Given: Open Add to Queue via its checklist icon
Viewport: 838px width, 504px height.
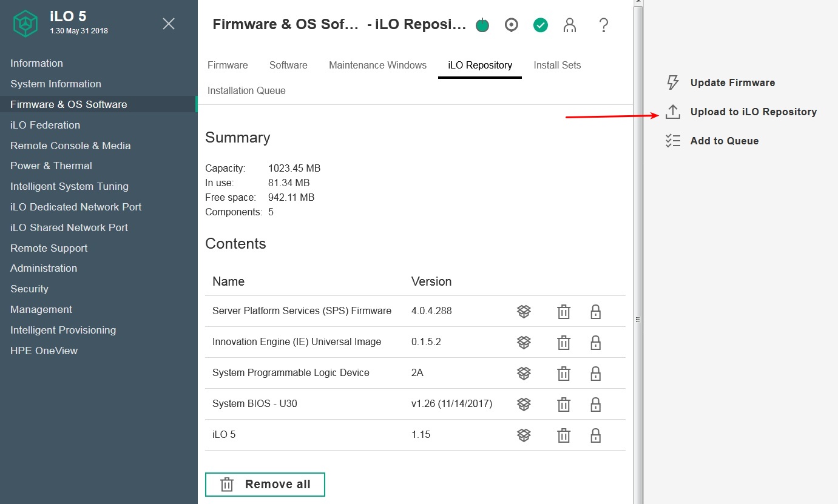Looking at the screenshot, I should (673, 140).
